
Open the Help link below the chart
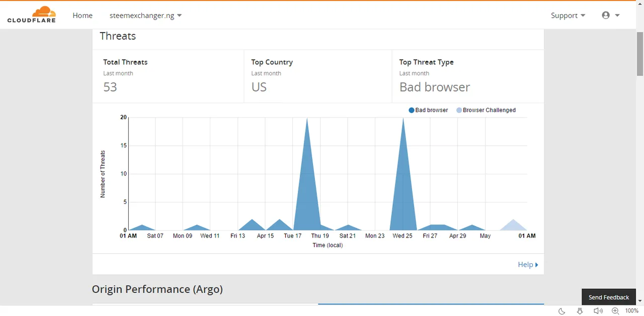528,265
